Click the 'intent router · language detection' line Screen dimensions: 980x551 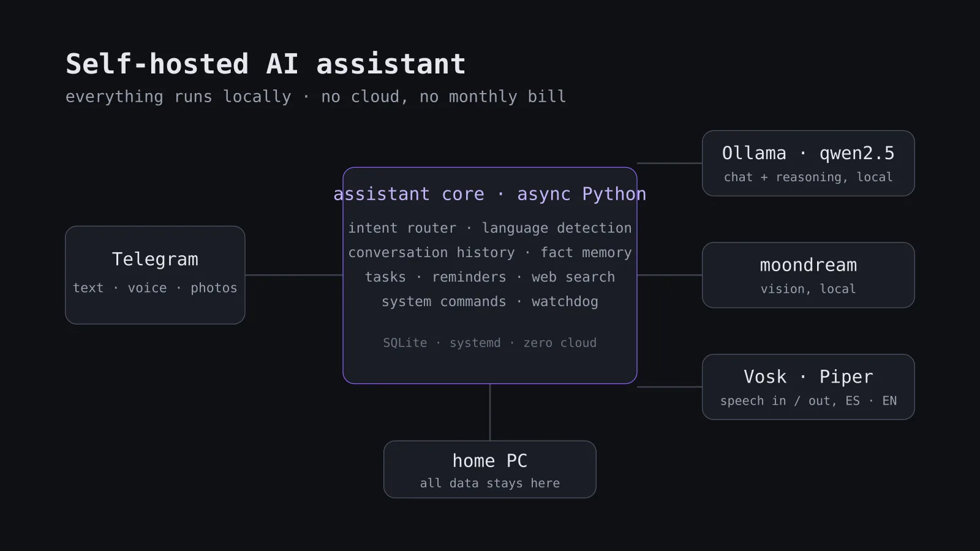point(490,228)
